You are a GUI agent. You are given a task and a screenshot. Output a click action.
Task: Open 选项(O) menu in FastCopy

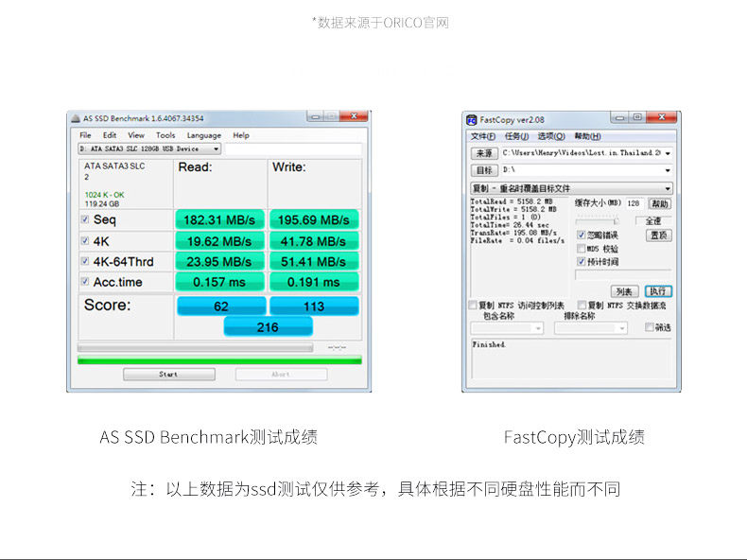(x=551, y=137)
